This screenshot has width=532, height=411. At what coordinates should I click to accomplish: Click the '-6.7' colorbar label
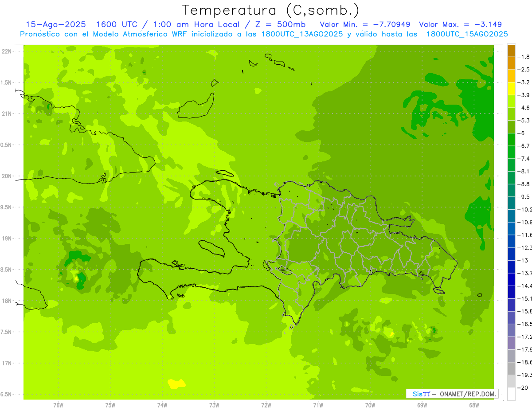coord(524,146)
